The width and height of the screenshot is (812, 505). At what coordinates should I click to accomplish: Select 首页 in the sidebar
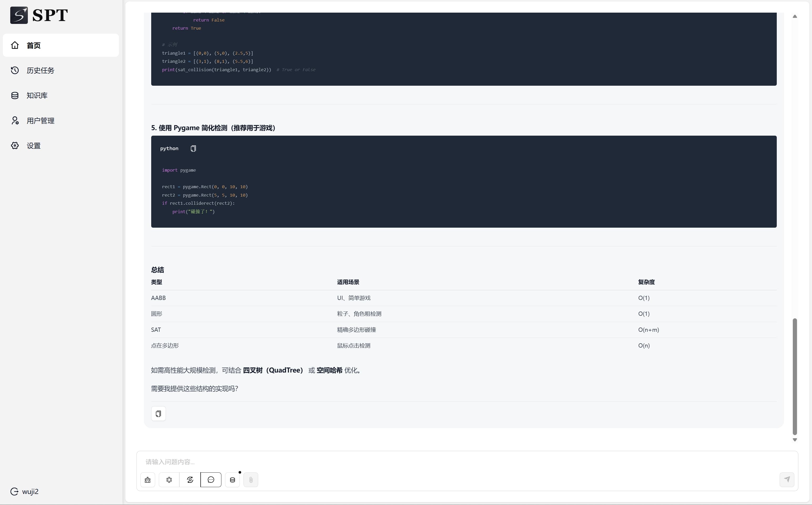(x=34, y=45)
